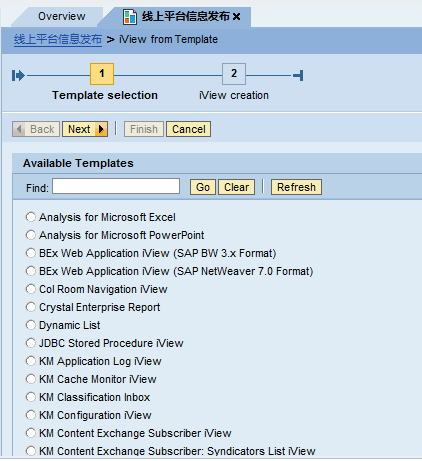The height and width of the screenshot is (461, 422).
Task: Go to next wizard step
Action: pyautogui.click(x=85, y=129)
